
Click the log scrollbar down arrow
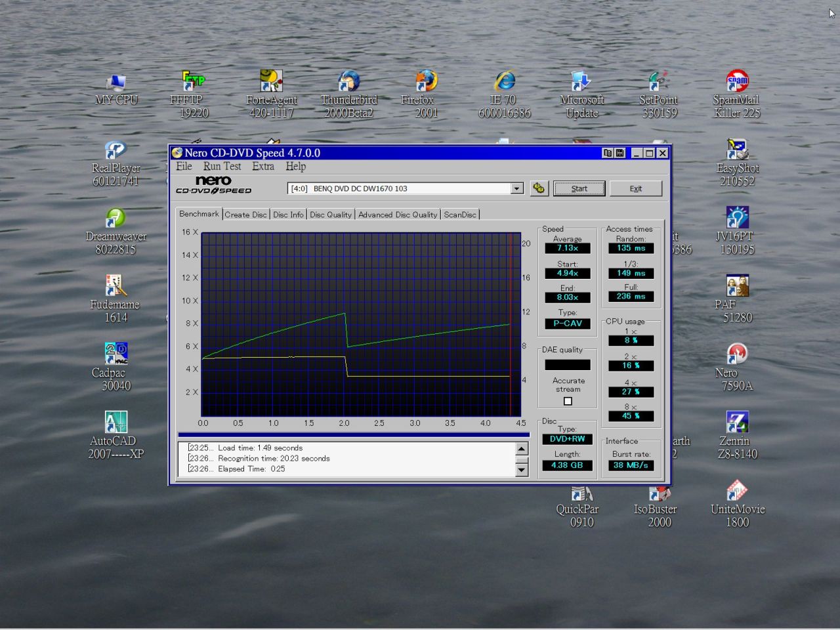pos(522,470)
